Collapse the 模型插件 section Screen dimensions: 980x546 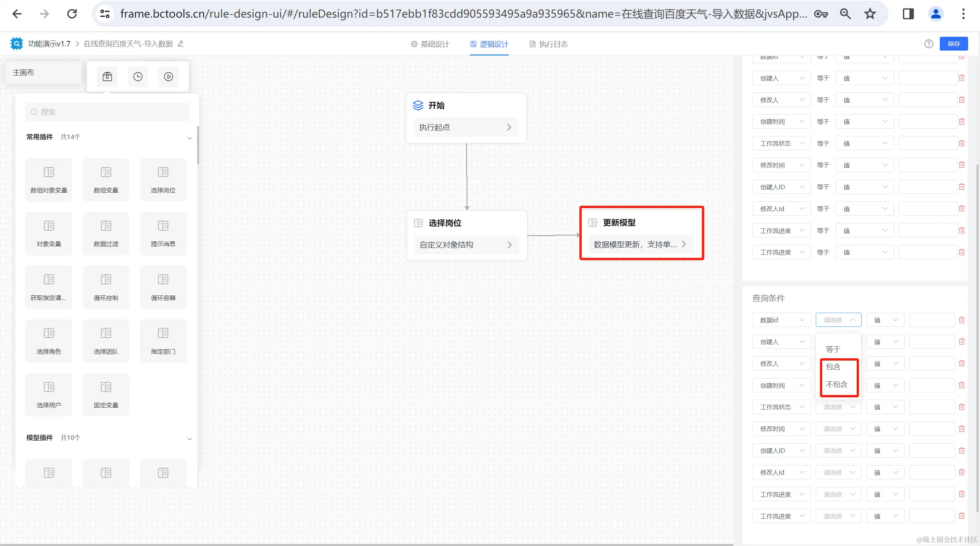189,439
